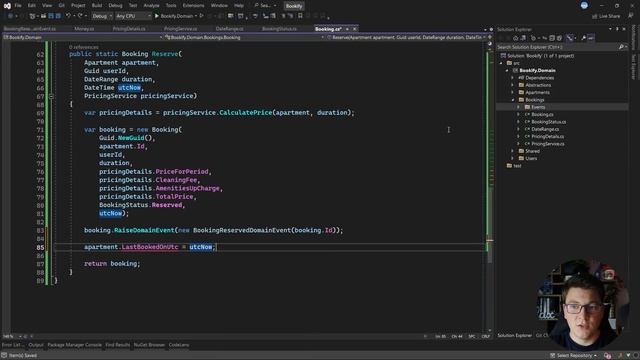Open the File menu

[x=18, y=6]
